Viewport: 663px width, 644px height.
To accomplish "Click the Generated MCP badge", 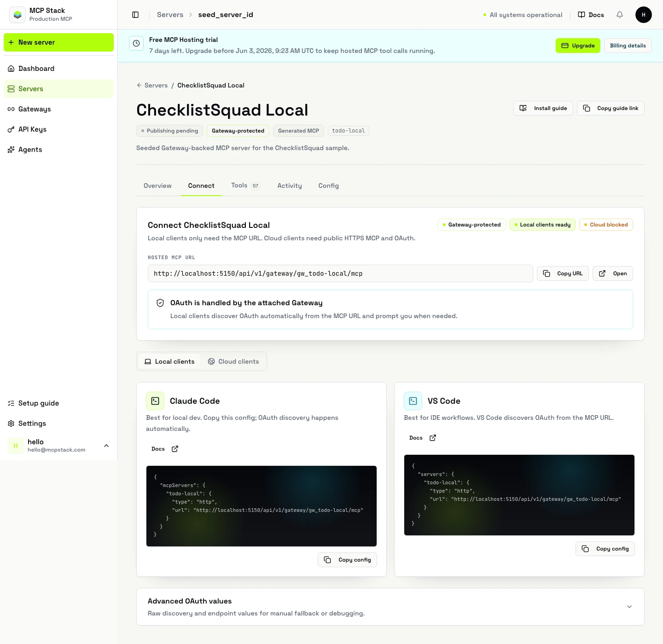I will pos(298,131).
